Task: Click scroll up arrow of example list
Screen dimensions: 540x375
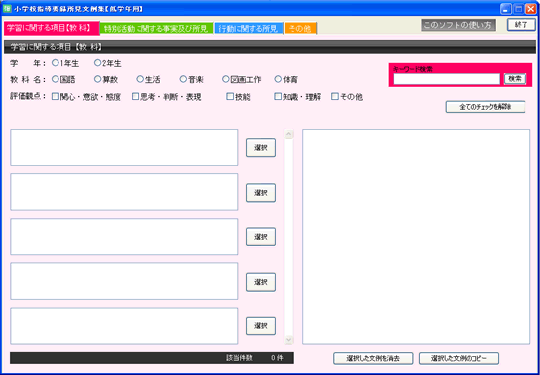Action: tap(289, 134)
